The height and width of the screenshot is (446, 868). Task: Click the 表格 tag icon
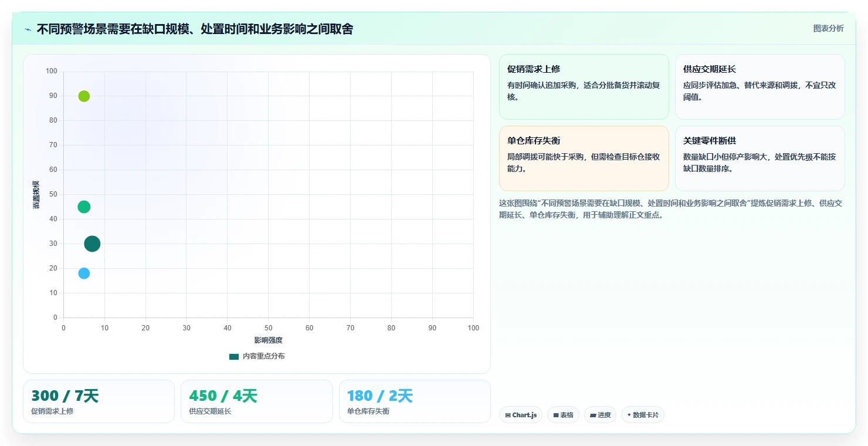coord(556,415)
